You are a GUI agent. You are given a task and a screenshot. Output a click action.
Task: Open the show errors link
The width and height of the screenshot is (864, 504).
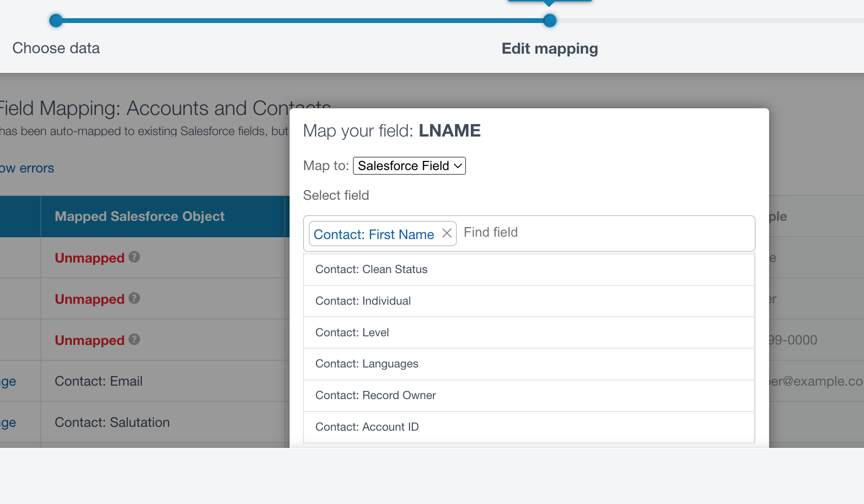tap(27, 169)
